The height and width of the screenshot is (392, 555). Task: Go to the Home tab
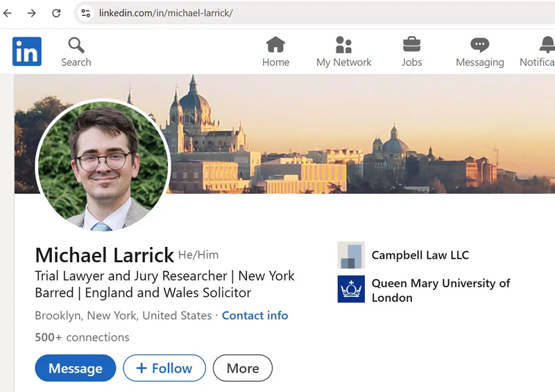275,52
